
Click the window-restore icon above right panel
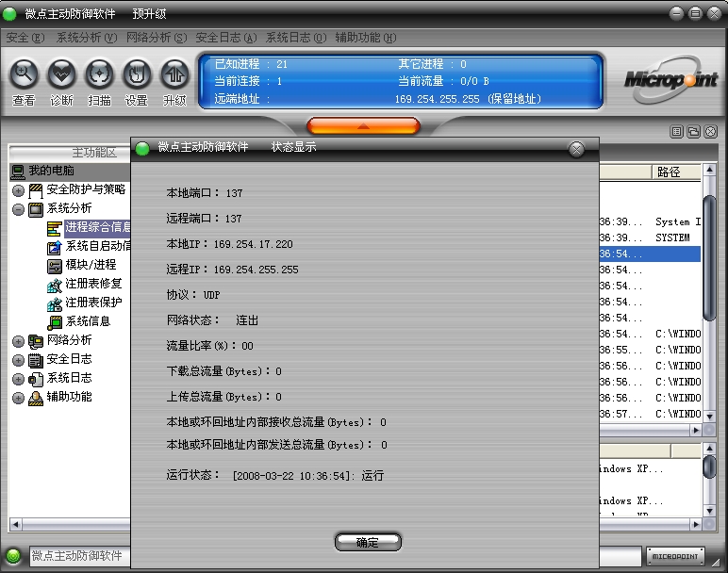point(694,132)
